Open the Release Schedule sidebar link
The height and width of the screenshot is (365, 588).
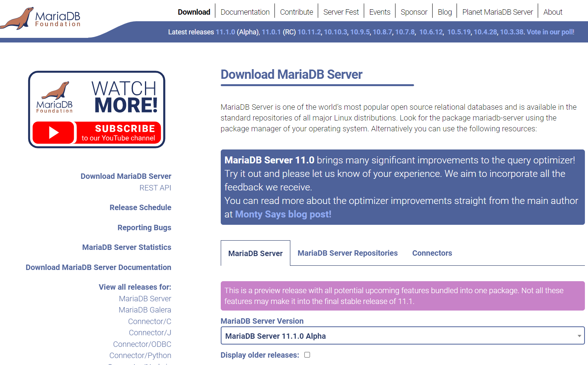140,207
